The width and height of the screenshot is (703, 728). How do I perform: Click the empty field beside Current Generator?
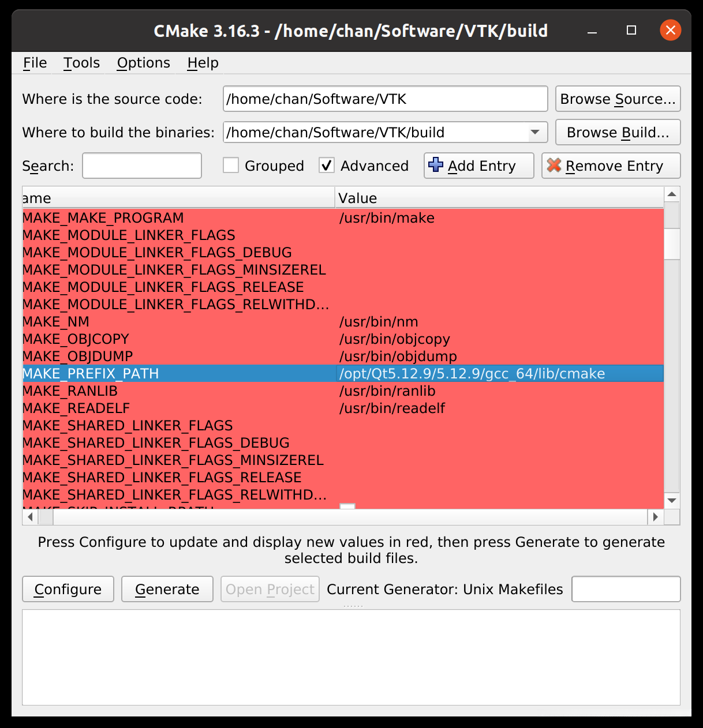626,589
